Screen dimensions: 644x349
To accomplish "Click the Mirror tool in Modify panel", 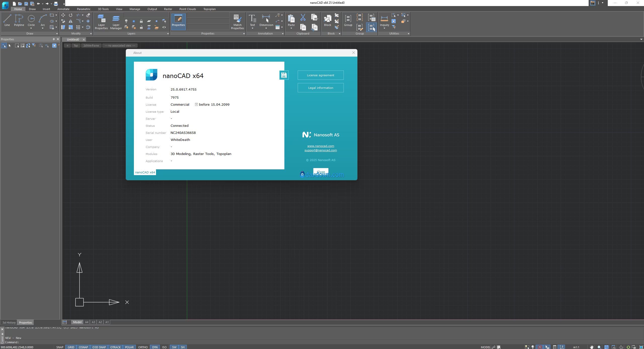I will [x=71, y=21].
